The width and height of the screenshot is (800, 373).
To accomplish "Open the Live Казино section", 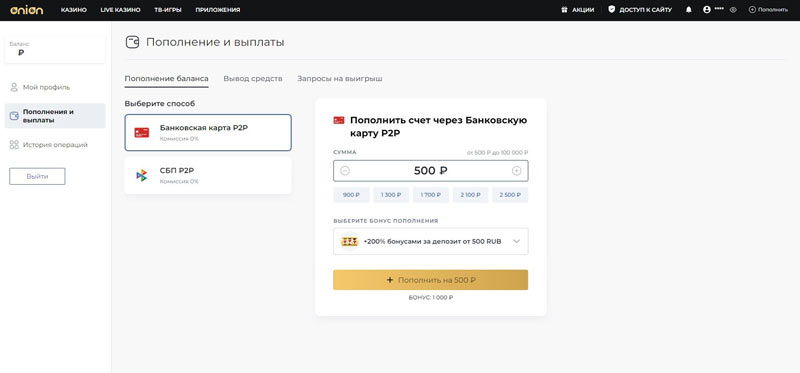I will pos(120,10).
